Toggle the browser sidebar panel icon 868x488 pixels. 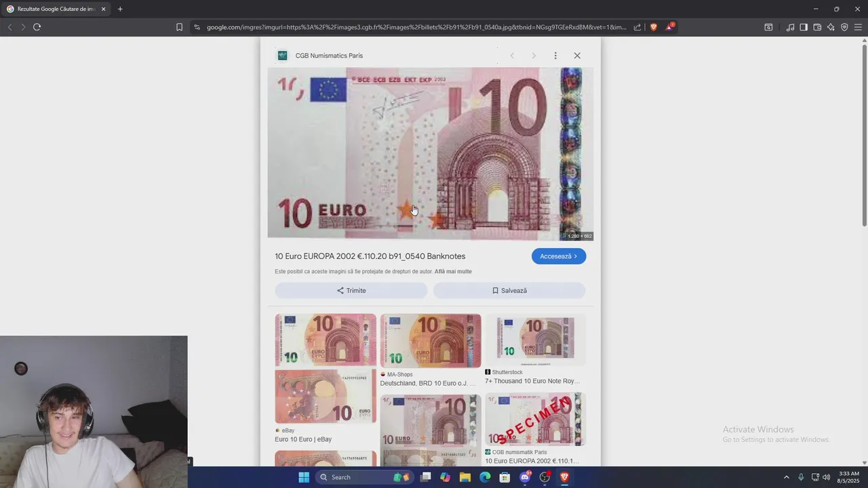(804, 27)
